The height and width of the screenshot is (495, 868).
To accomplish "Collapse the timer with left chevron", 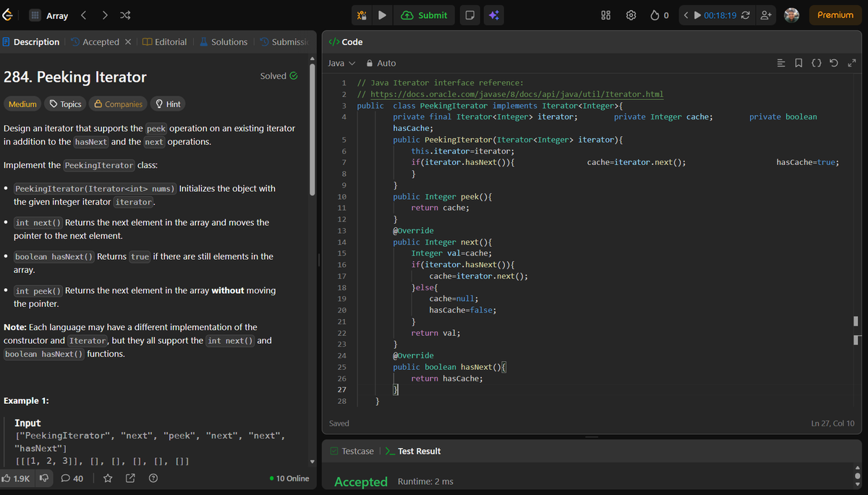I will tap(686, 15).
